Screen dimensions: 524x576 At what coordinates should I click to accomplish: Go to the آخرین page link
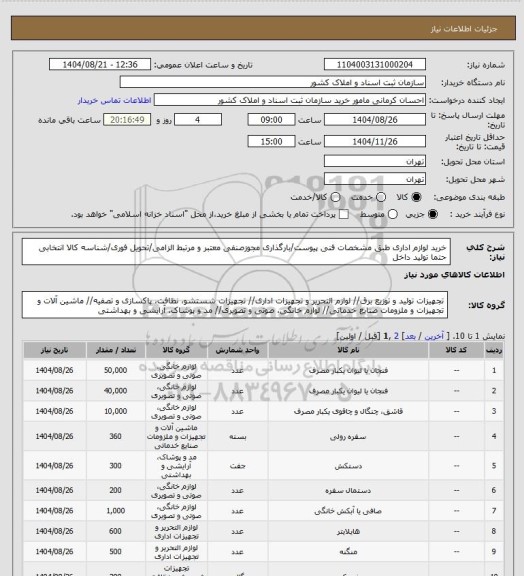pyautogui.click(x=434, y=336)
